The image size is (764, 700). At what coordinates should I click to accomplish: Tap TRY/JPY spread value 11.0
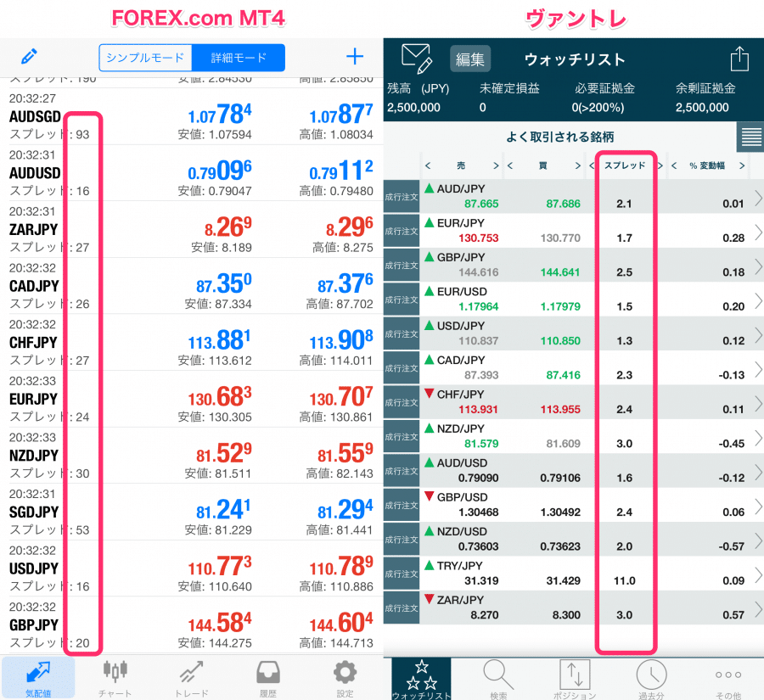pos(625,581)
